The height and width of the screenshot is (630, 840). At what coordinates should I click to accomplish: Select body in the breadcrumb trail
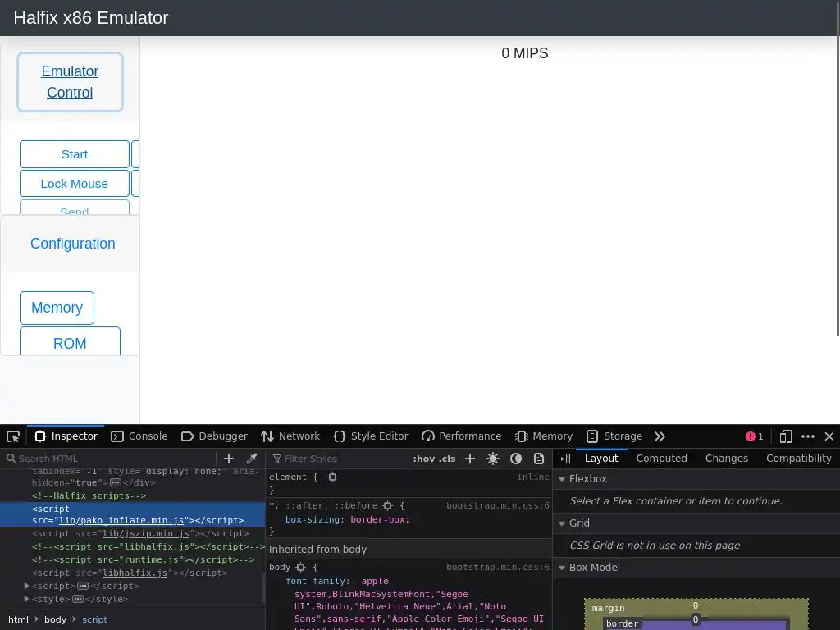[x=55, y=620]
